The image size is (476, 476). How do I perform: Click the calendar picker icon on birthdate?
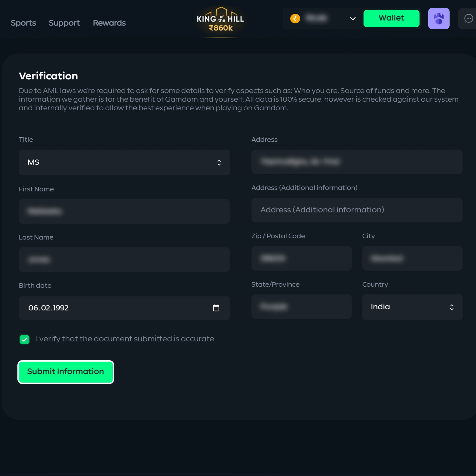pos(216,307)
